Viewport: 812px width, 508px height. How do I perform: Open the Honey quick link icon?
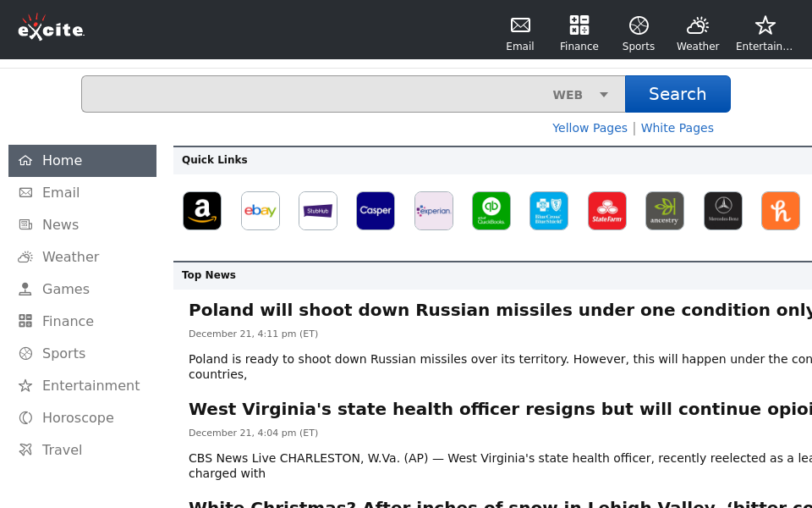781,211
